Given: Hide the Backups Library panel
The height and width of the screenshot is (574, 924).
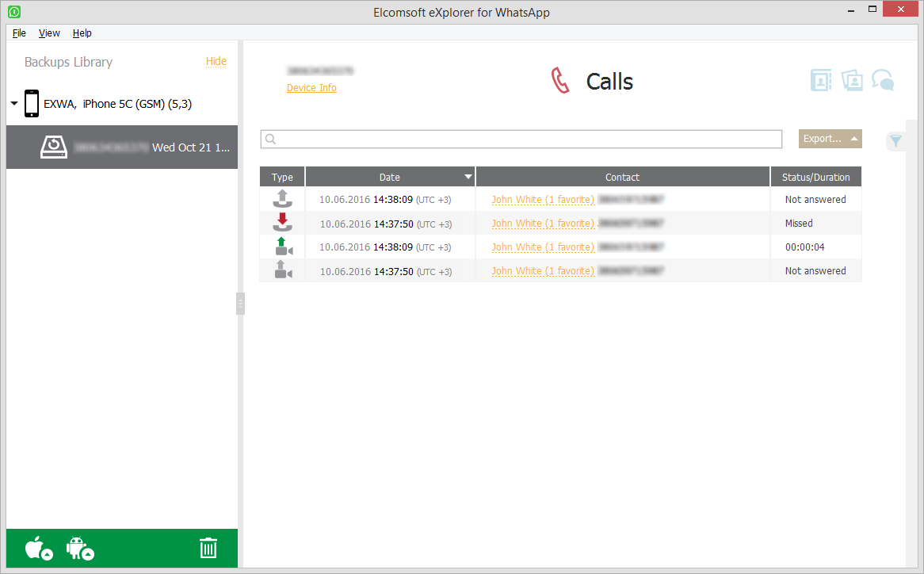Looking at the screenshot, I should pos(216,61).
